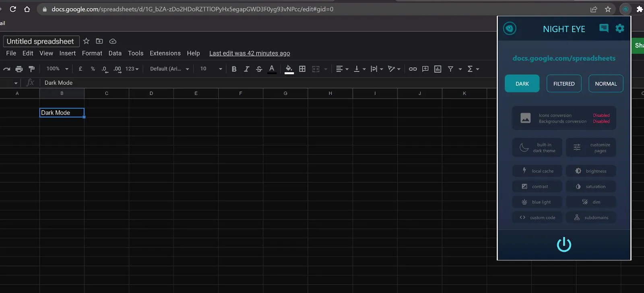This screenshot has width=644, height=293.
Task: Open the Extensions menu
Action: pyautogui.click(x=165, y=53)
